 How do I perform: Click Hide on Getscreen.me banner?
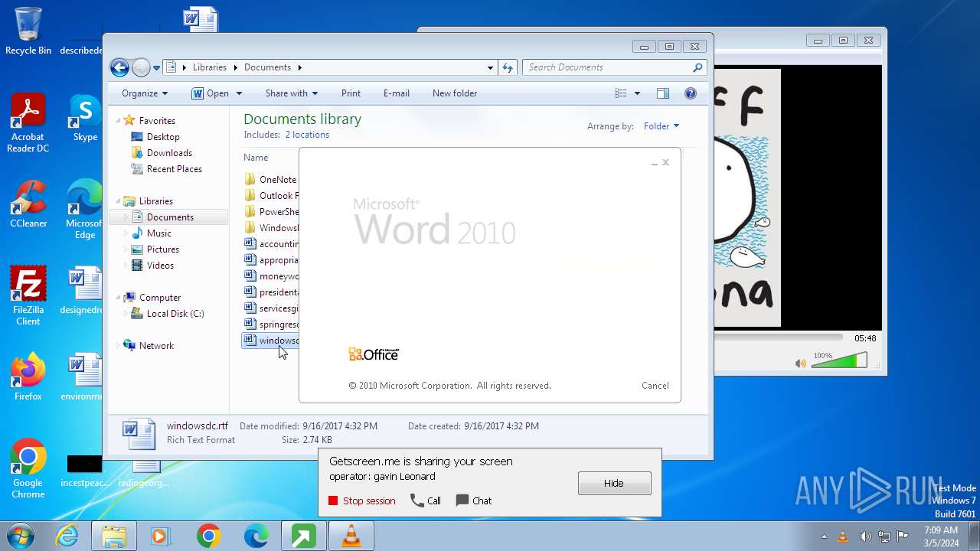614,484
